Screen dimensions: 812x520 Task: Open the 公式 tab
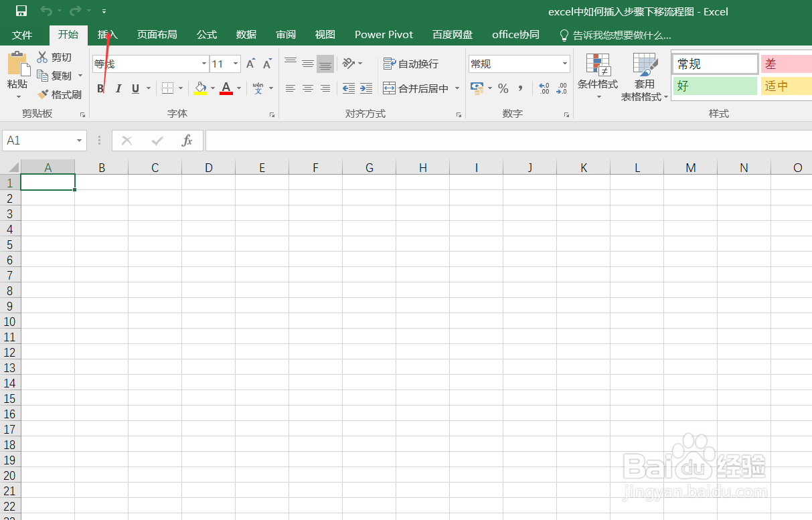coord(207,35)
